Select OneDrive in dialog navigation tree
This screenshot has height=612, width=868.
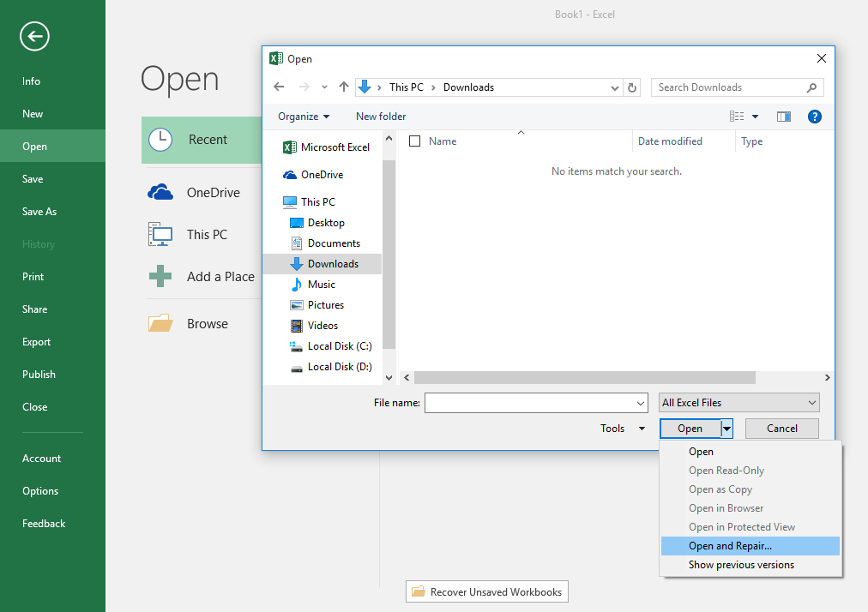point(313,175)
